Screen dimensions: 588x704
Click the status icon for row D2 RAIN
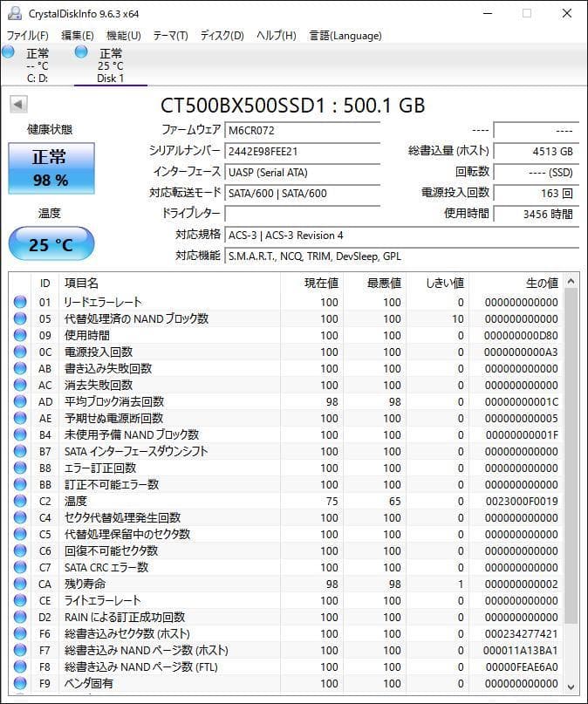click(x=20, y=617)
